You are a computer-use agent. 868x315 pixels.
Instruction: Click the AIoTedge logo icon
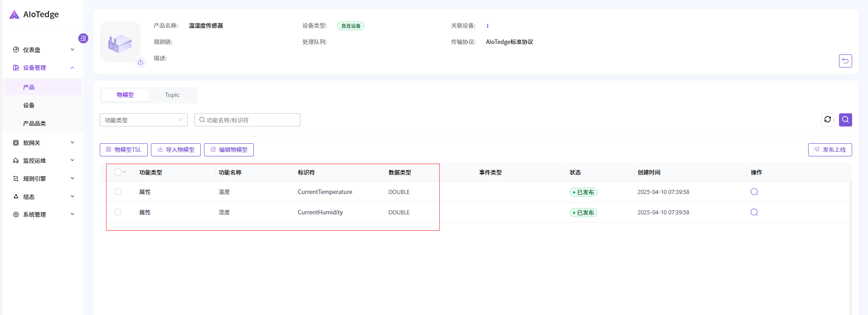click(15, 15)
